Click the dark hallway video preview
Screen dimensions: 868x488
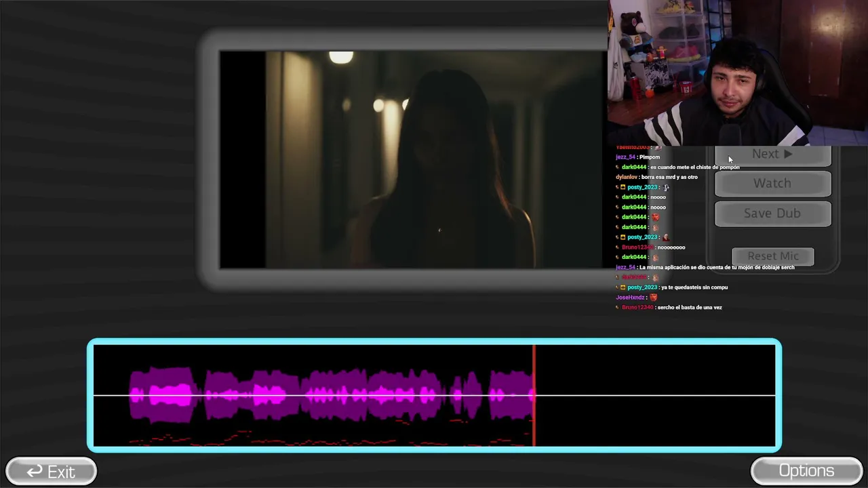pyautogui.click(x=411, y=160)
